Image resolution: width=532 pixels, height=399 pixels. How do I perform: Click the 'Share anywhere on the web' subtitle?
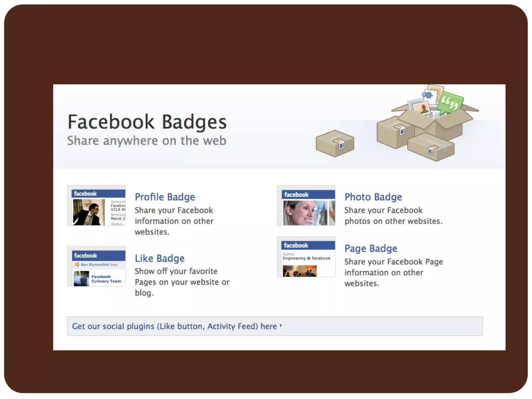[x=147, y=141]
